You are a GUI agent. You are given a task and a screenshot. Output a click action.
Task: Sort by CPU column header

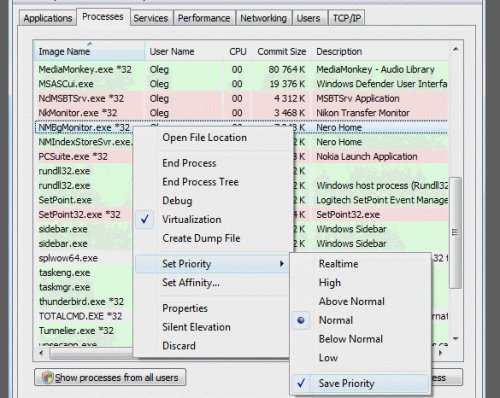pyautogui.click(x=238, y=51)
